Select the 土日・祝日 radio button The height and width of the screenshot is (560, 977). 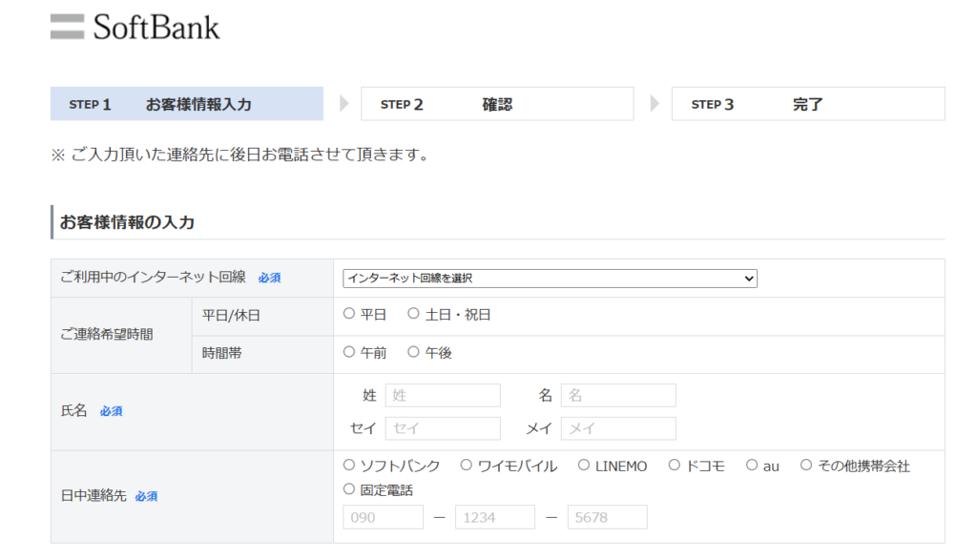413,314
